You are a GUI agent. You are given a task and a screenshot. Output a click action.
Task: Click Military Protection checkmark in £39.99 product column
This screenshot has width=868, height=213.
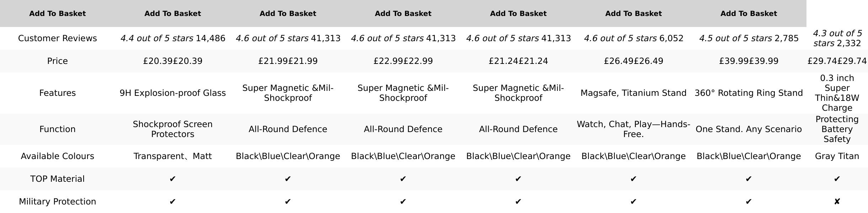[749, 202]
